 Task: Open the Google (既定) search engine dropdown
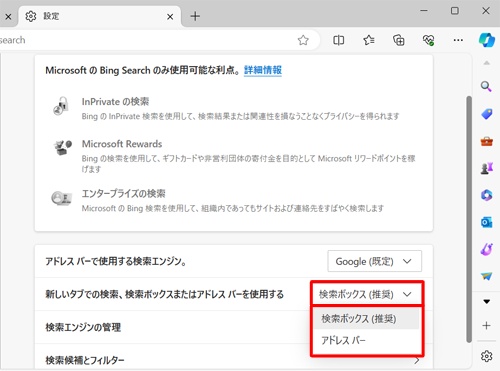click(x=374, y=261)
